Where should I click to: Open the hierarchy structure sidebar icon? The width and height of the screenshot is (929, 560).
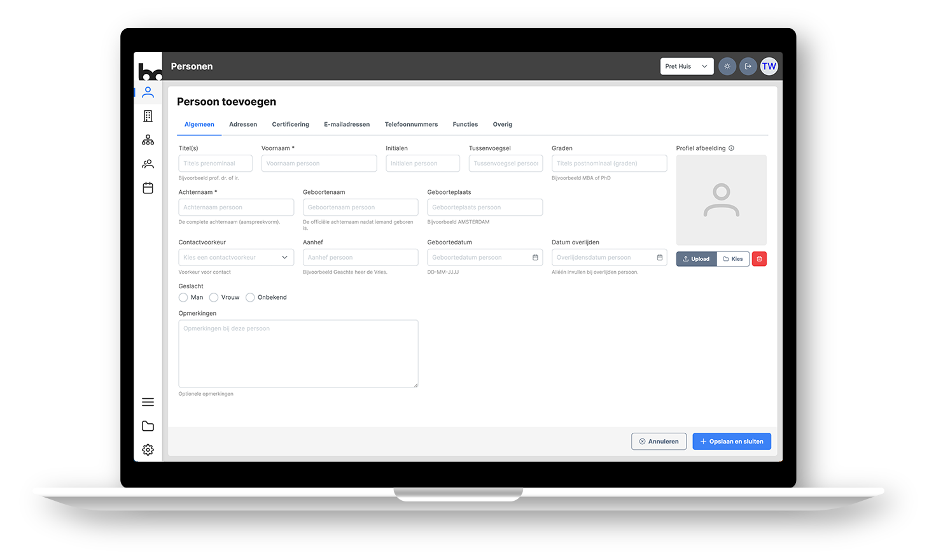(x=148, y=140)
